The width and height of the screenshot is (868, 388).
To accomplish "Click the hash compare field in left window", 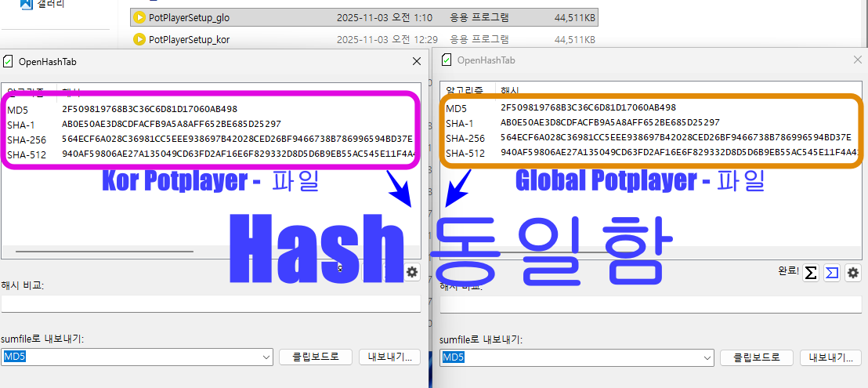I will point(212,304).
